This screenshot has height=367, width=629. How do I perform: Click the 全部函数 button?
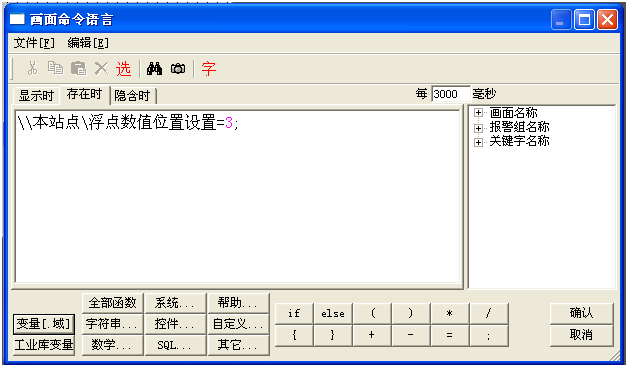point(113,303)
